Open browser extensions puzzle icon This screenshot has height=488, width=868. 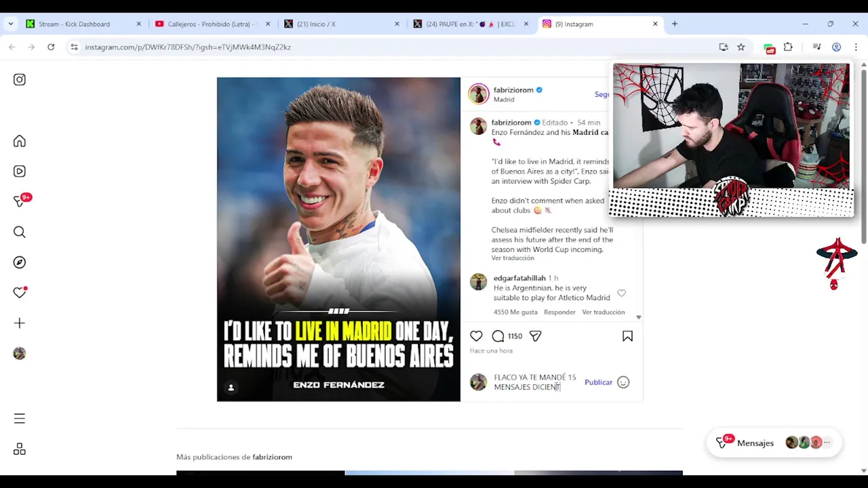click(x=788, y=47)
